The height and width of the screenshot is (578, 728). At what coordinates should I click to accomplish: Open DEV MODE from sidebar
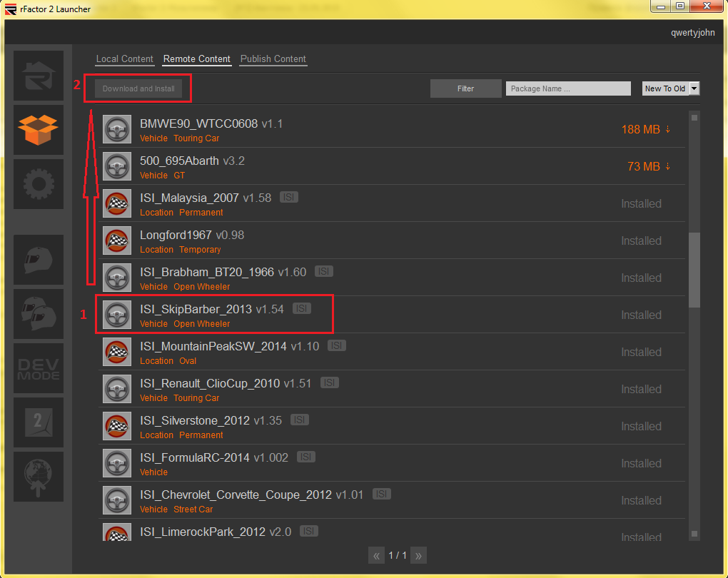click(x=39, y=368)
